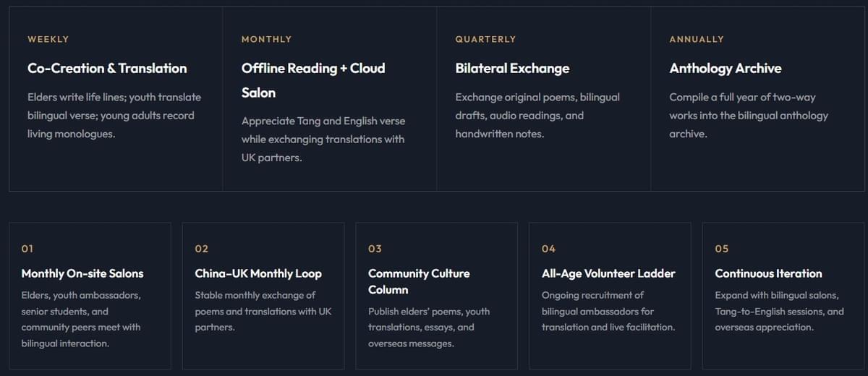Click the 'Ongoing recruitment of bilingual ambassadors' text

[x=608, y=311]
